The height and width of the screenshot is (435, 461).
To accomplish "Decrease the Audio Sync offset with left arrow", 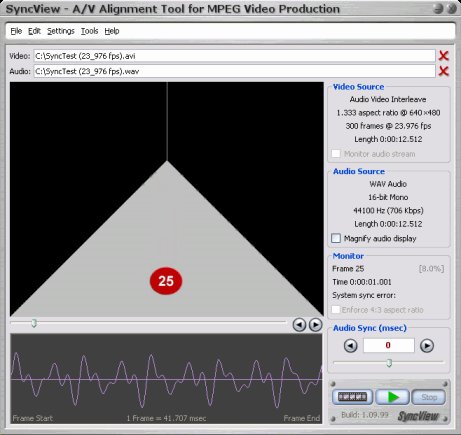I will coord(350,346).
